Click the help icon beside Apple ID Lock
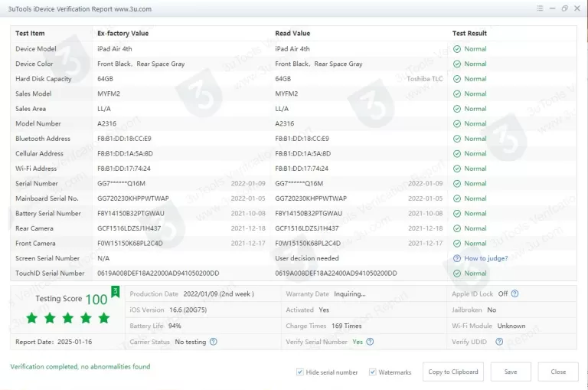Image resolution: width=588 pixels, height=390 pixels. (514, 294)
